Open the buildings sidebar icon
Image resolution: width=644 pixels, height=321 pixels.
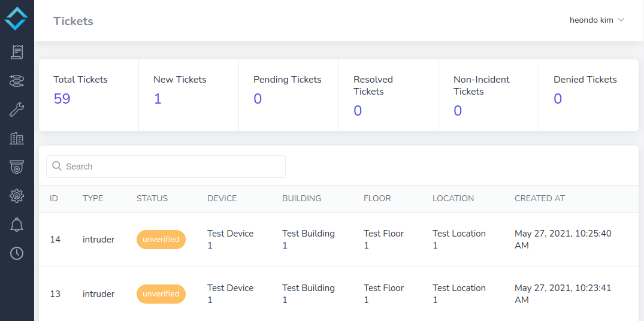point(17,138)
